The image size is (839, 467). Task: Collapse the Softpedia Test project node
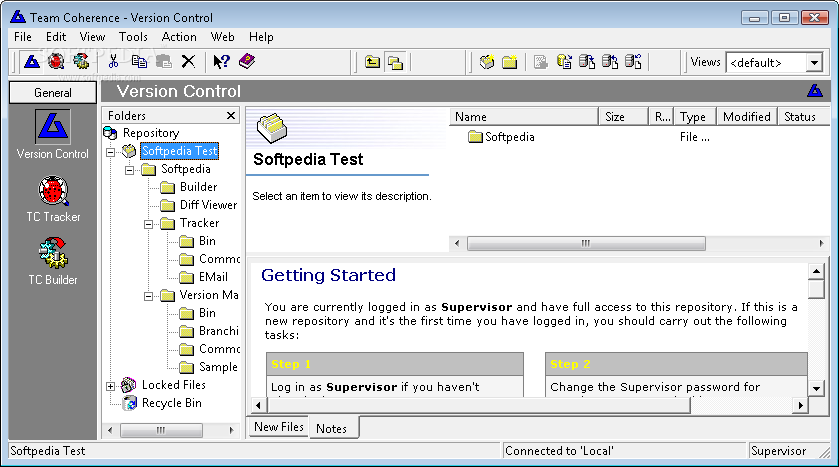(x=110, y=152)
